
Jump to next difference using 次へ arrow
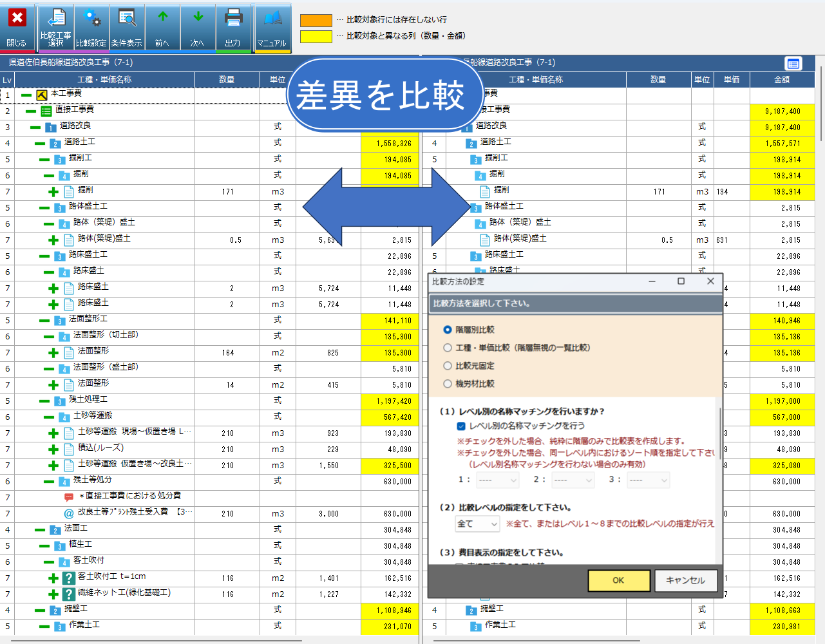(198, 26)
